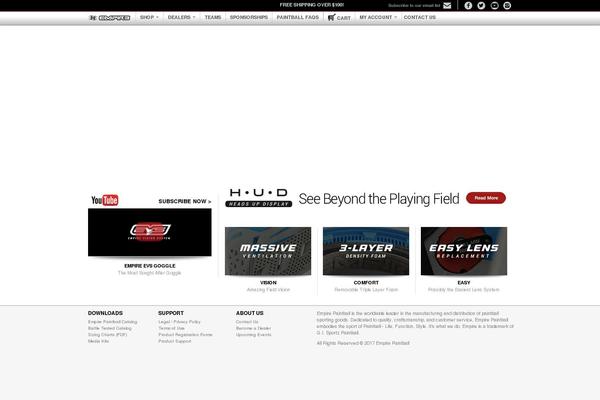Click the Empire EVS Goggle caption
Viewport: 600px width, 400px height.
150,266
